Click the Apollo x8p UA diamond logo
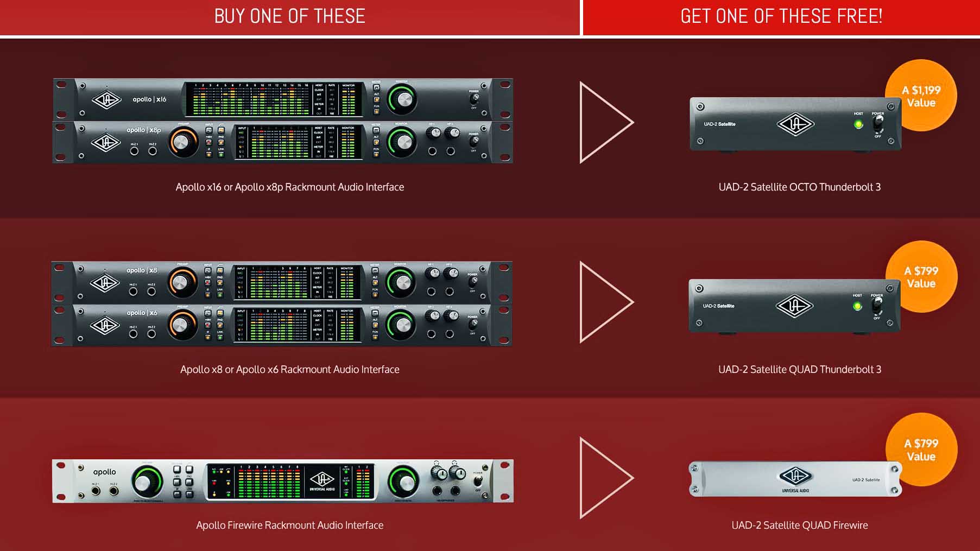Screen dimensions: 980x551 point(105,143)
